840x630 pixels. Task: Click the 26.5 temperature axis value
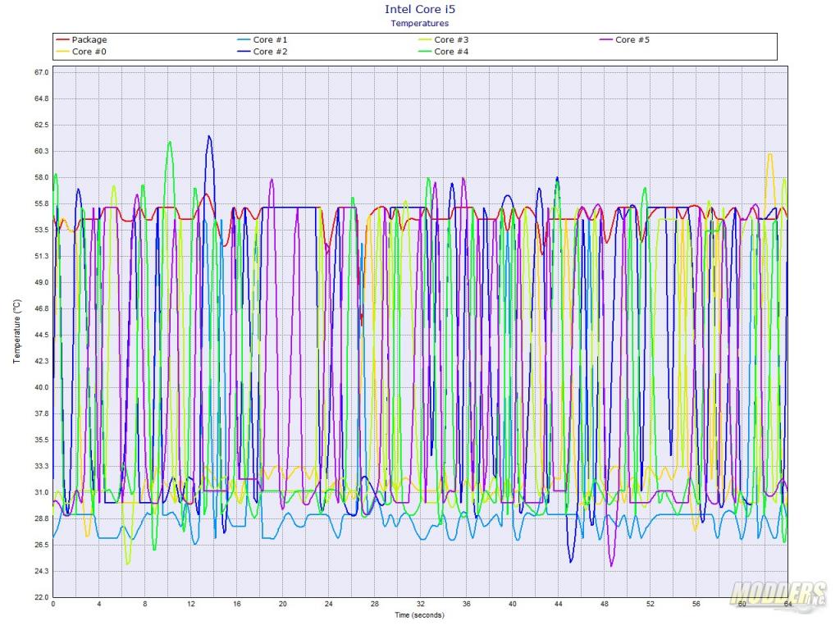(41, 545)
